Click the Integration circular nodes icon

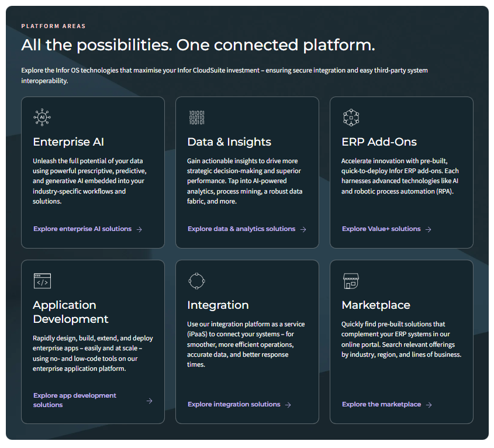point(196,281)
